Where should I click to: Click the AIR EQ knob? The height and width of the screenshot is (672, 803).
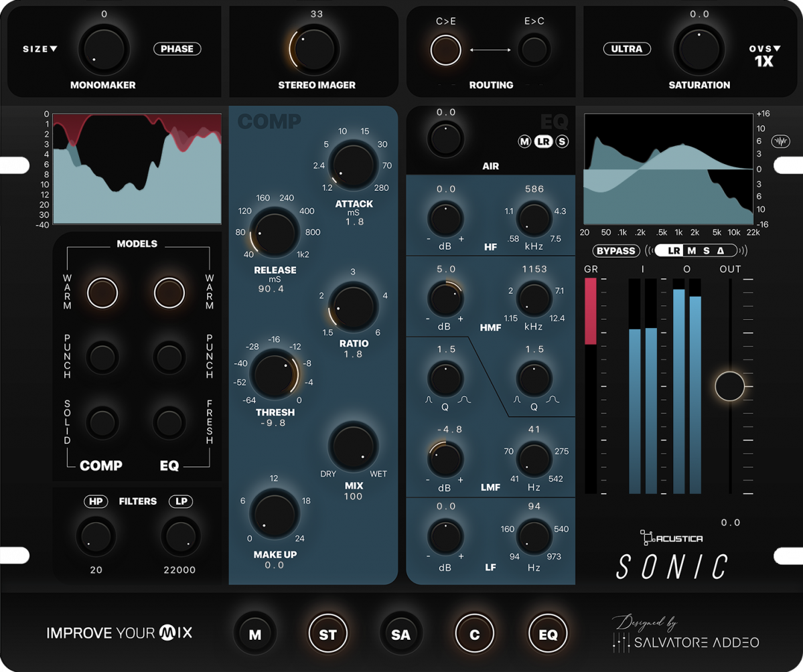(445, 139)
